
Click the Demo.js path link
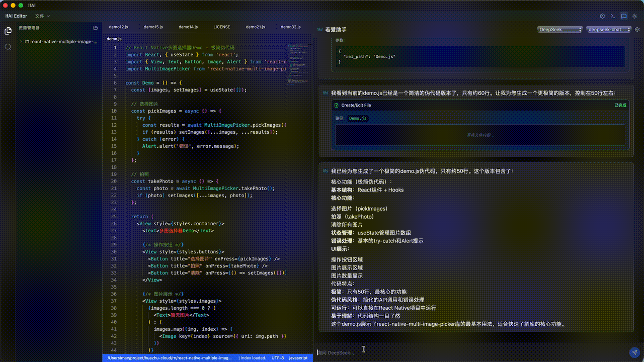click(358, 119)
